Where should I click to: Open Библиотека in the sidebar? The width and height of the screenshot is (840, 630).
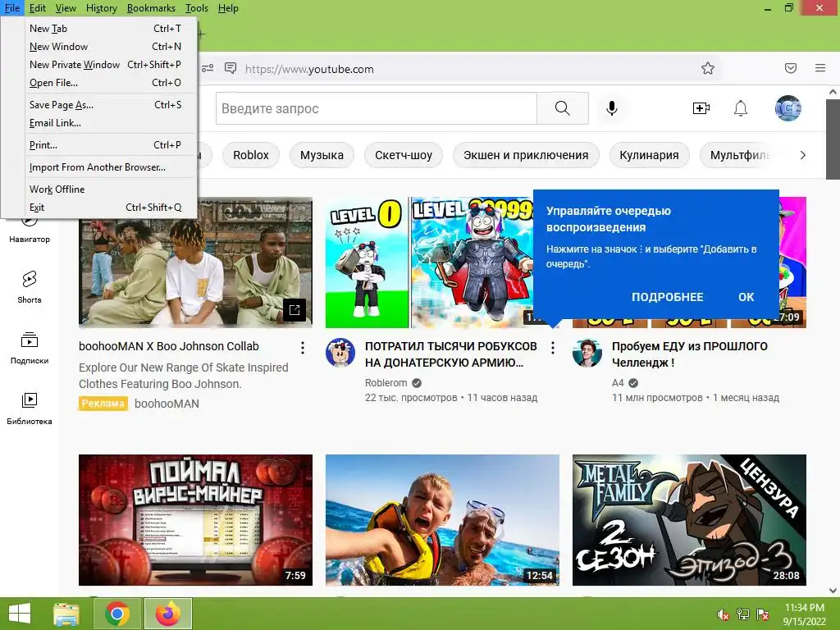30,409
